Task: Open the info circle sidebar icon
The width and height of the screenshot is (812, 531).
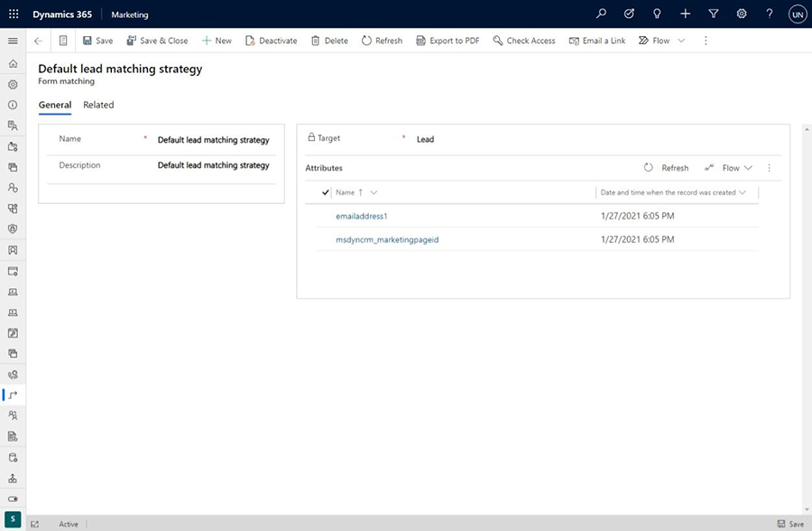Action: tap(13, 105)
